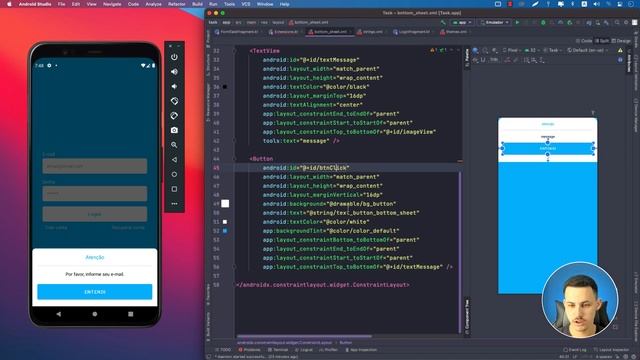
Task: Tap emulator toolbar back triangle
Action: coord(174,160)
